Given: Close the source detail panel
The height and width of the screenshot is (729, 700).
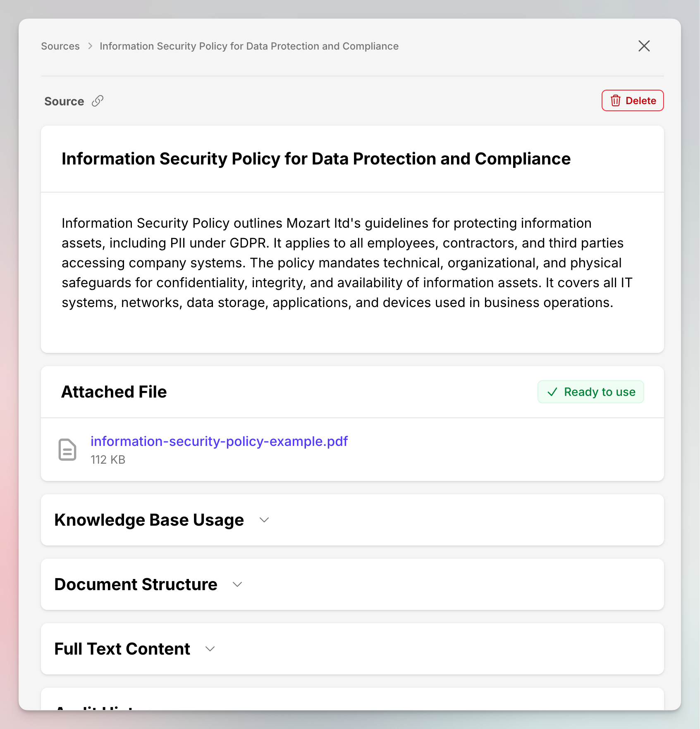Looking at the screenshot, I should tap(644, 46).
